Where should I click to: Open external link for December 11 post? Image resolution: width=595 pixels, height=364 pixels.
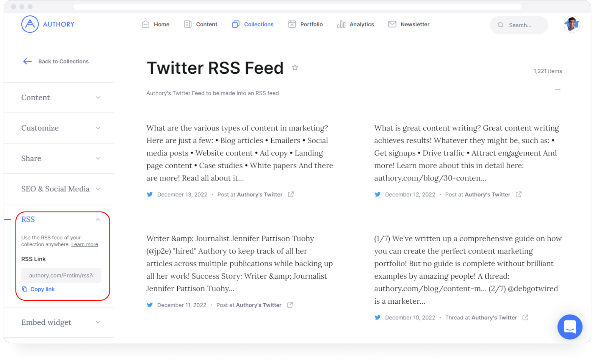[x=290, y=305]
